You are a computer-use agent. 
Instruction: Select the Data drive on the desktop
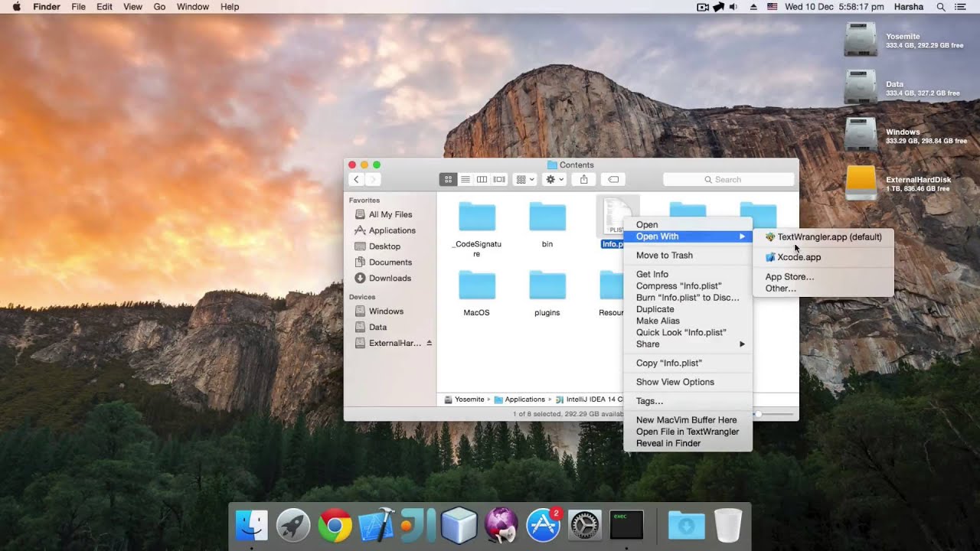pos(861,87)
